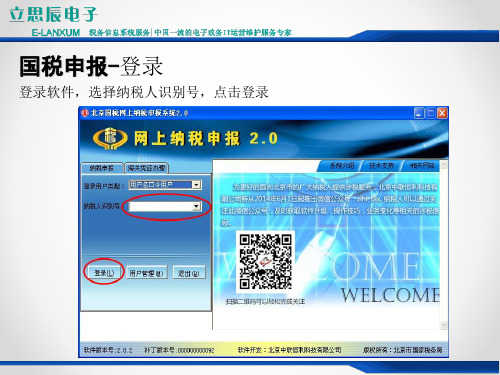
Task: Click the 网上纳税申报 2.0 banner title
Action: point(206,138)
